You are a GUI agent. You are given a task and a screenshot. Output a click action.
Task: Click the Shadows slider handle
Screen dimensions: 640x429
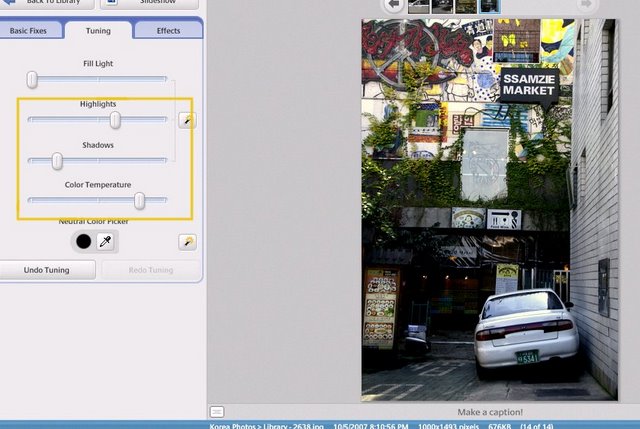57,161
